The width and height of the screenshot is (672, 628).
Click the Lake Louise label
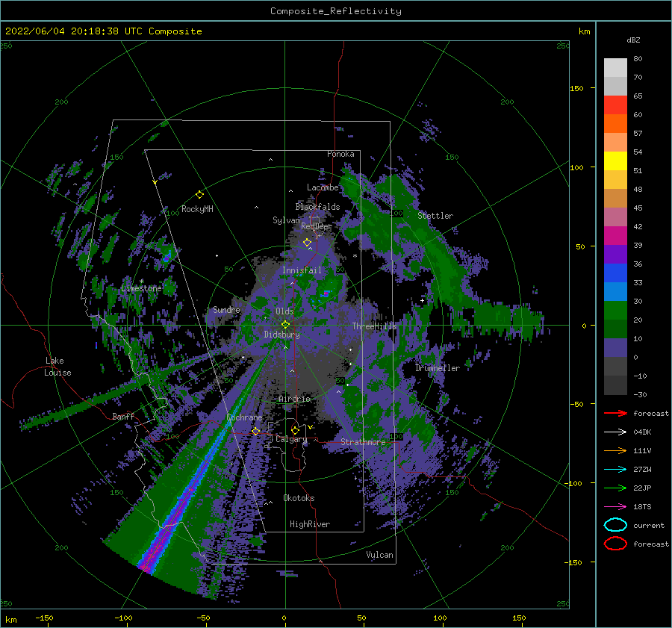(x=57, y=367)
